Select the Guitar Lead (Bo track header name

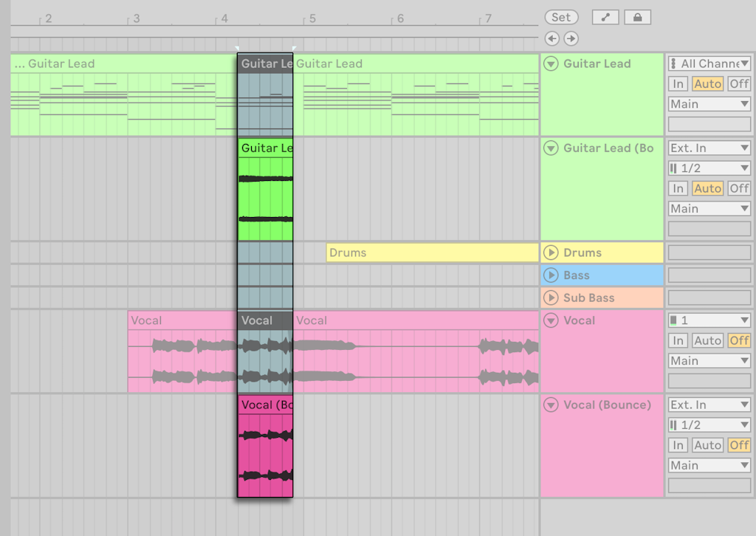[x=608, y=148]
